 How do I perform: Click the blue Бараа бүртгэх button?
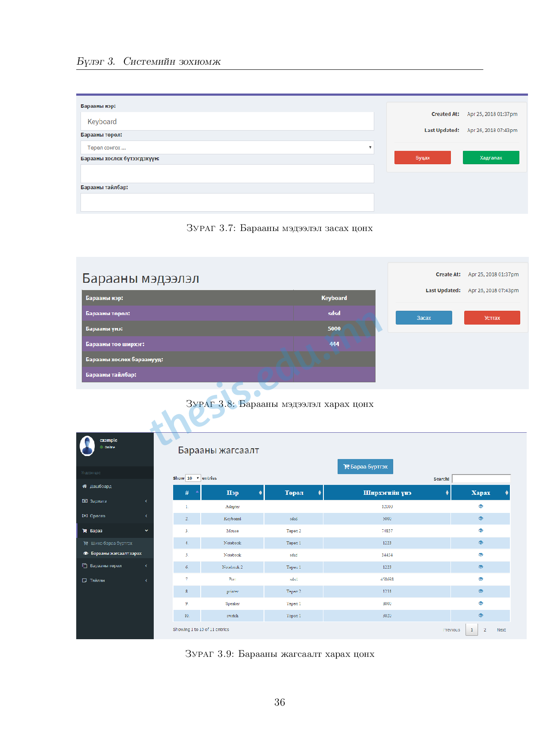point(365,466)
